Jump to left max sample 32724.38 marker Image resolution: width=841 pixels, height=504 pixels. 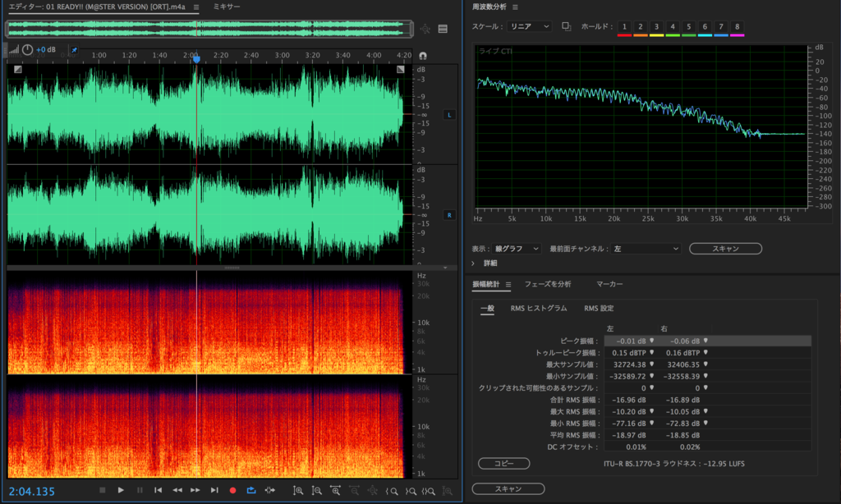point(651,364)
